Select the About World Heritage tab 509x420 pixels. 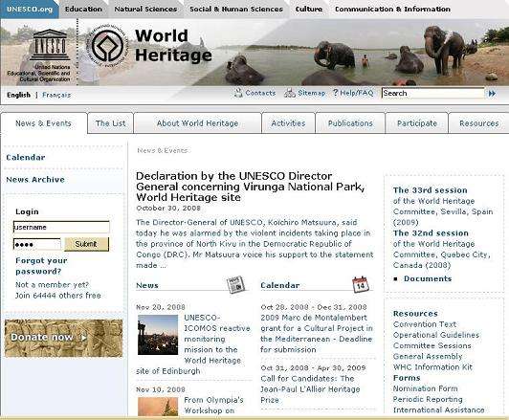[197, 123]
